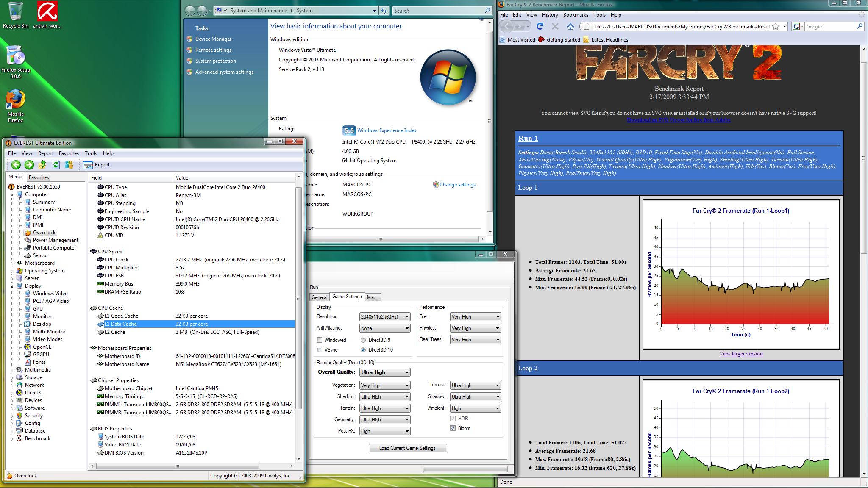Open antivir desktop icon

[47, 15]
